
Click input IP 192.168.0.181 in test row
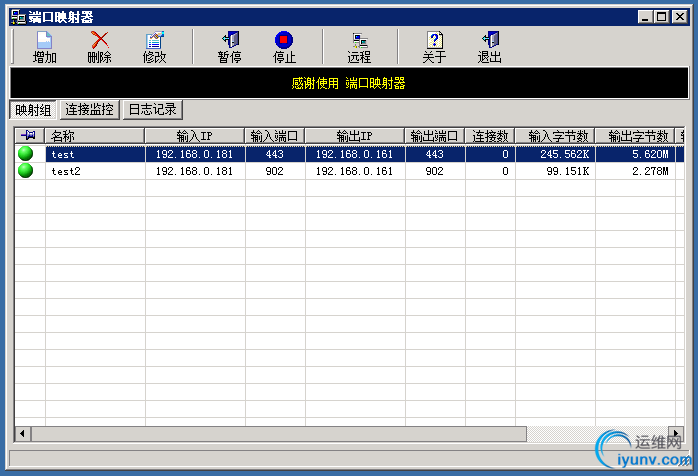(x=195, y=154)
